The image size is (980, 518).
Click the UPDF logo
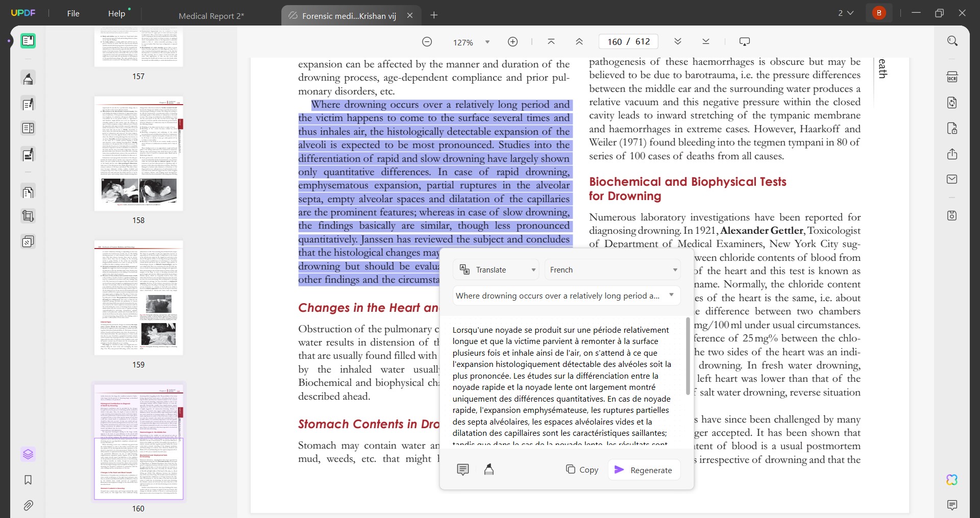(x=23, y=13)
